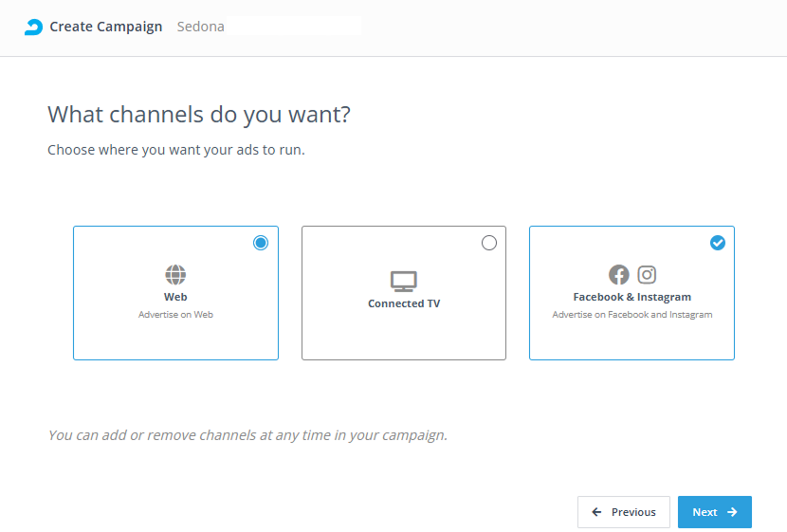Image resolution: width=787 pixels, height=532 pixels.
Task: Click 'Advertise on Facebook and Instagram' text
Action: coord(631,314)
